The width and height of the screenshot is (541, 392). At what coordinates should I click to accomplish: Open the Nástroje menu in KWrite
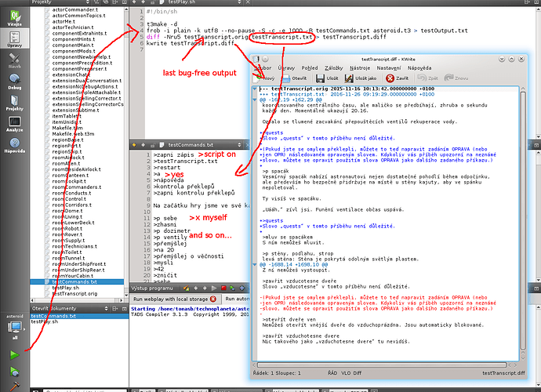[360, 68]
